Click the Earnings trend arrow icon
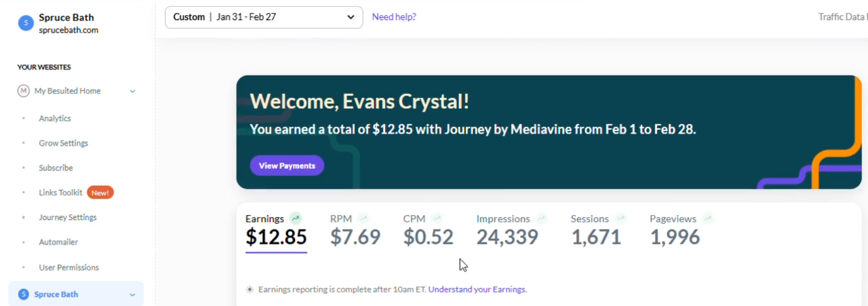The image size is (868, 306). click(x=295, y=218)
